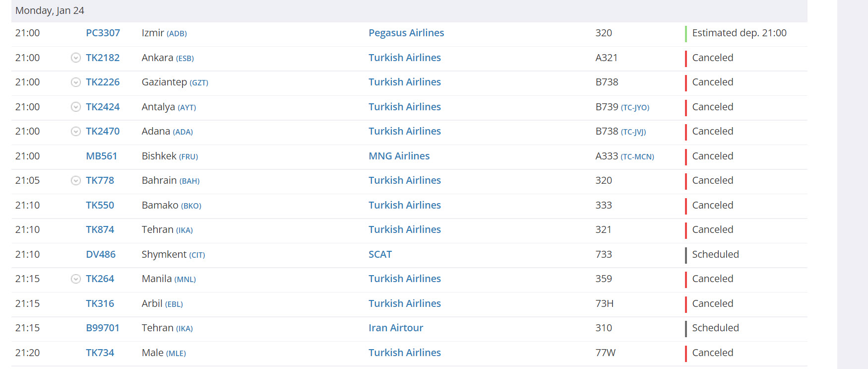Open the Iran Airtour airline page
The image size is (868, 369).
tap(395, 328)
